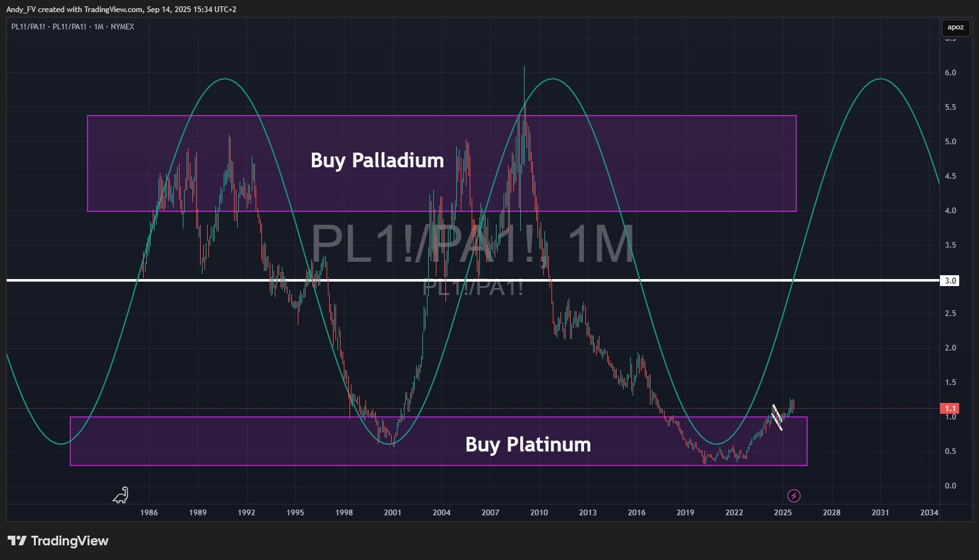Click the red 1.1 current price label
This screenshot has height=560, width=979.
pyautogui.click(x=951, y=409)
